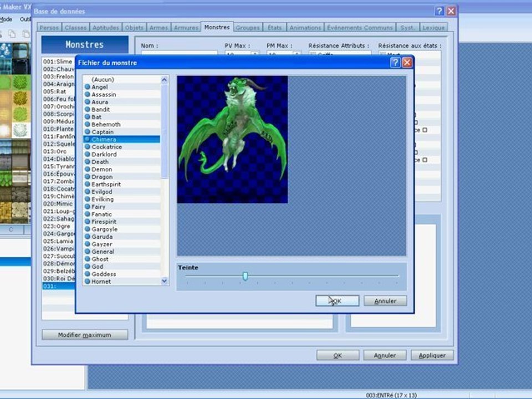
Task: Open the Lexique tab
Action: 433,28
